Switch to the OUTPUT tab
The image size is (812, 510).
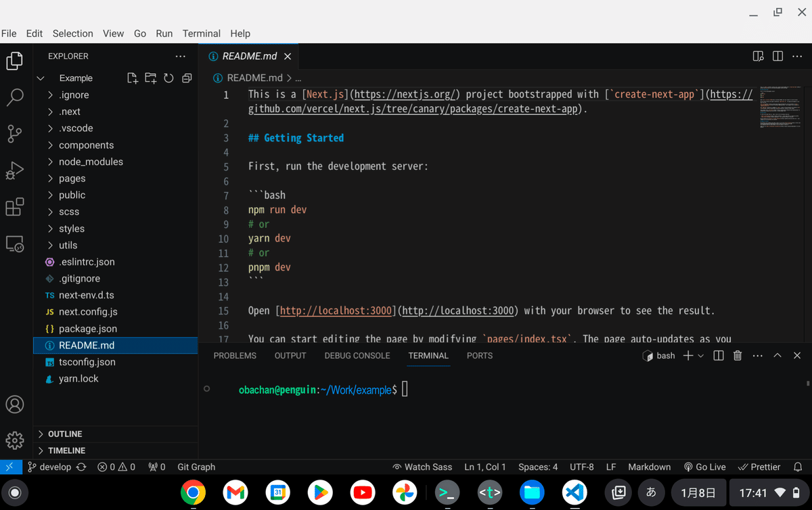(290, 355)
